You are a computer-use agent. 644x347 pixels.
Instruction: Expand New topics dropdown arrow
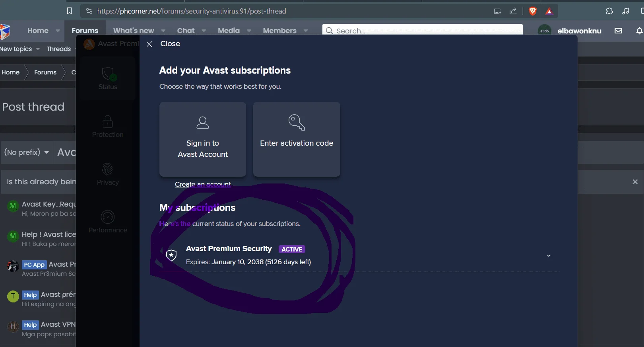[38, 49]
